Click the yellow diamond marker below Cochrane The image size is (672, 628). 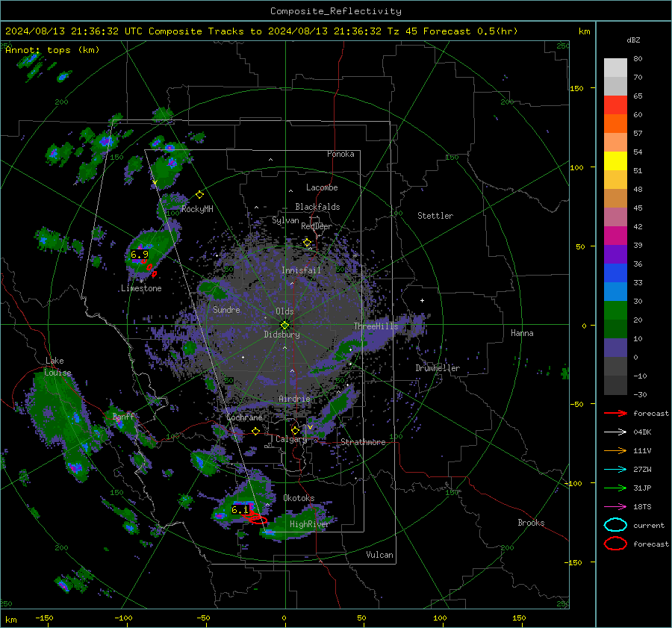click(x=255, y=432)
